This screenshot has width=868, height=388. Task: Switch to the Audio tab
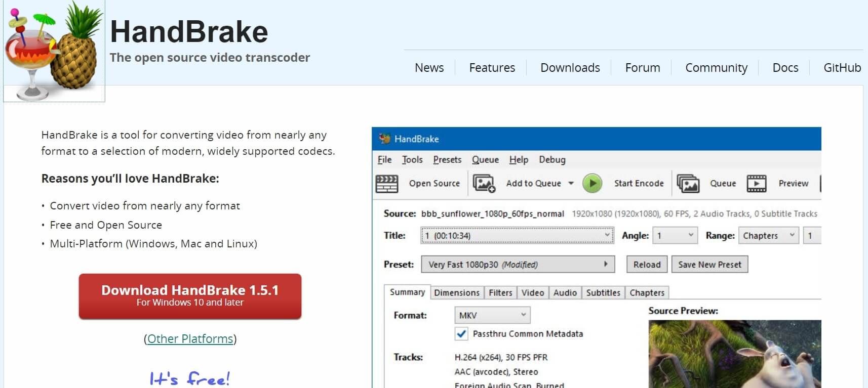click(565, 292)
